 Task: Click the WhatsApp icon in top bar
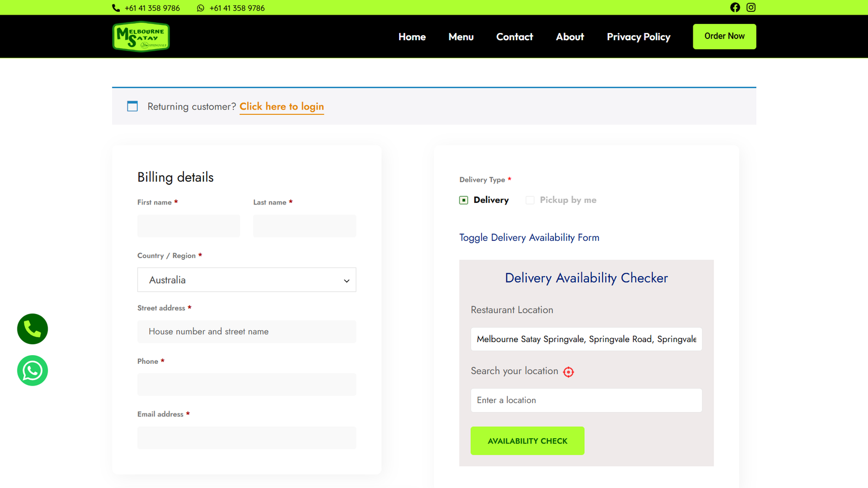[201, 8]
